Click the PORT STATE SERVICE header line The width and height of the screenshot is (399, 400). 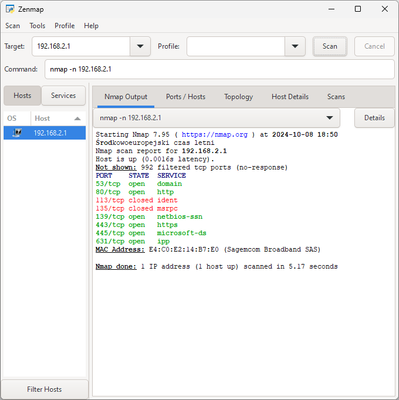[141, 176]
